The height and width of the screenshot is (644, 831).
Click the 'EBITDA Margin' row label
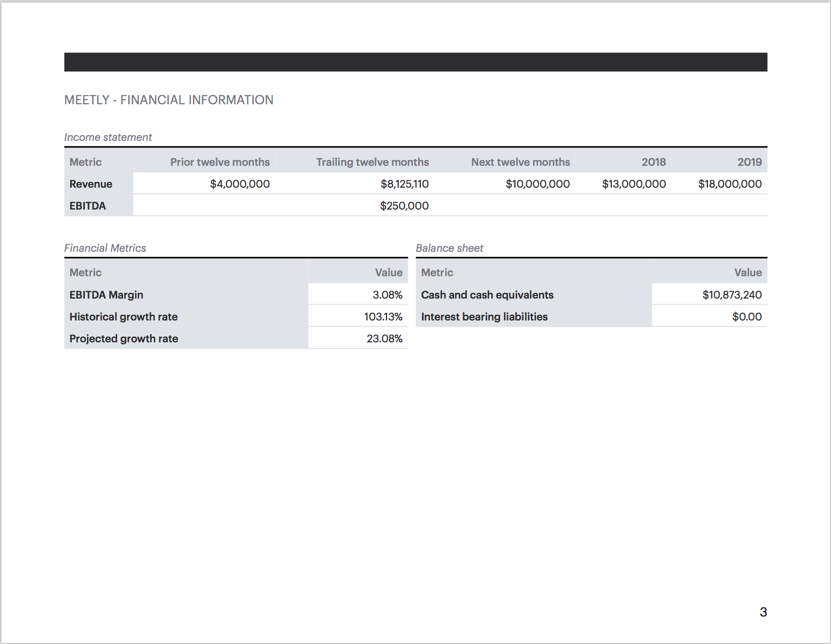106,295
